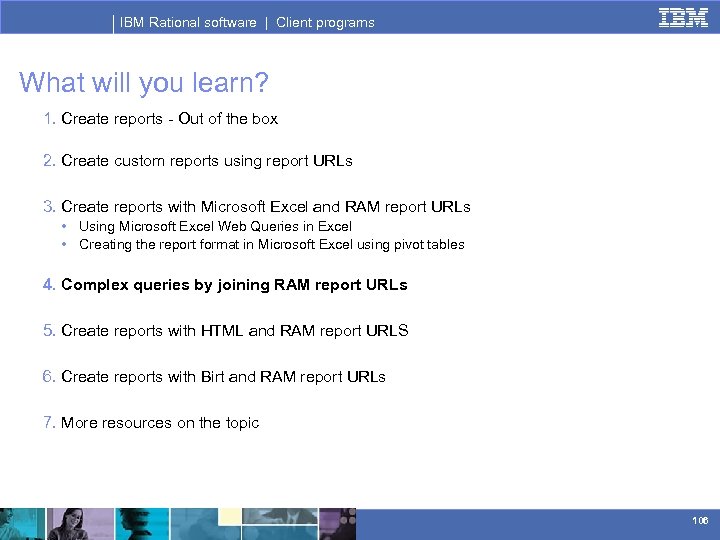Select 'Create reports with Microsoft Excel and RAM report URLs'
720x540 pixels.
pos(266,207)
